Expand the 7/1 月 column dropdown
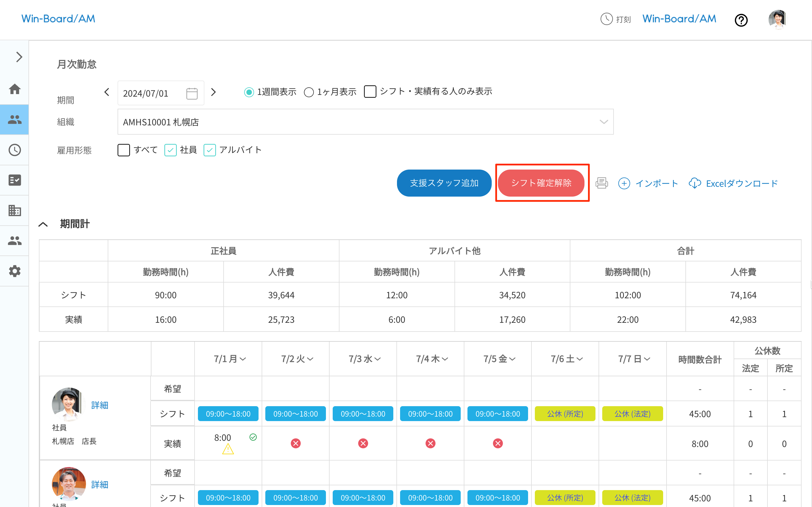Screen dimensions: 812x507 (230, 359)
